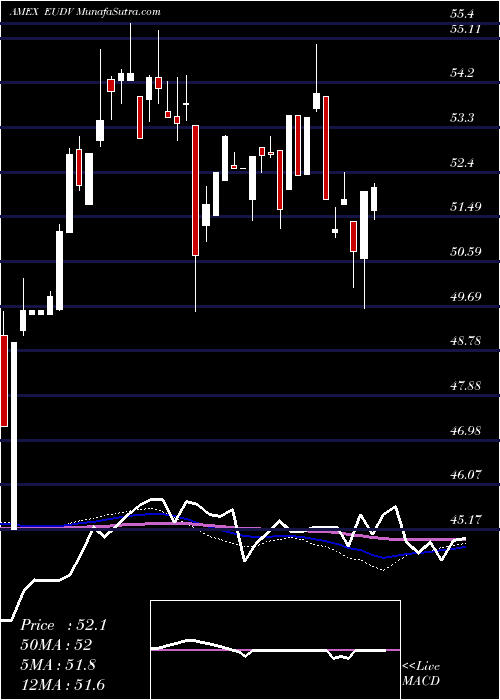The image size is (500, 700).
Task: Click the 'Price : 52.1' readout
Action: pyautogui.click(x=63, y=625)
